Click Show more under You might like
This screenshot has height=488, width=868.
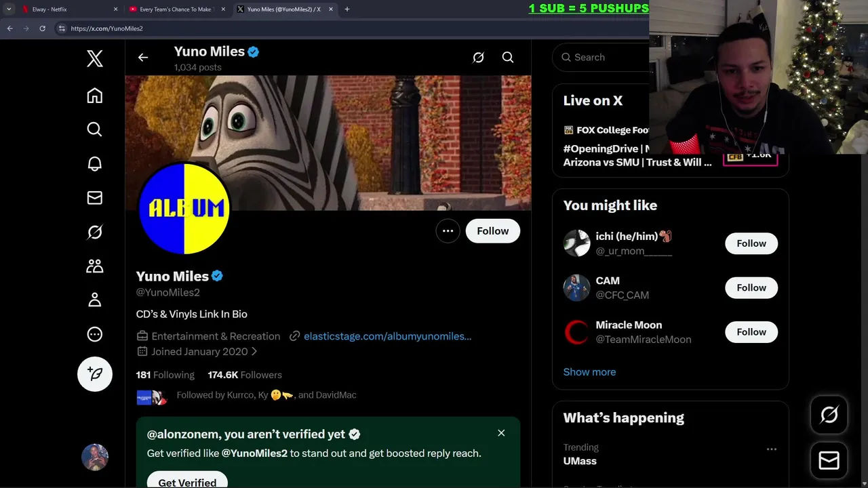tap(589, 372)
